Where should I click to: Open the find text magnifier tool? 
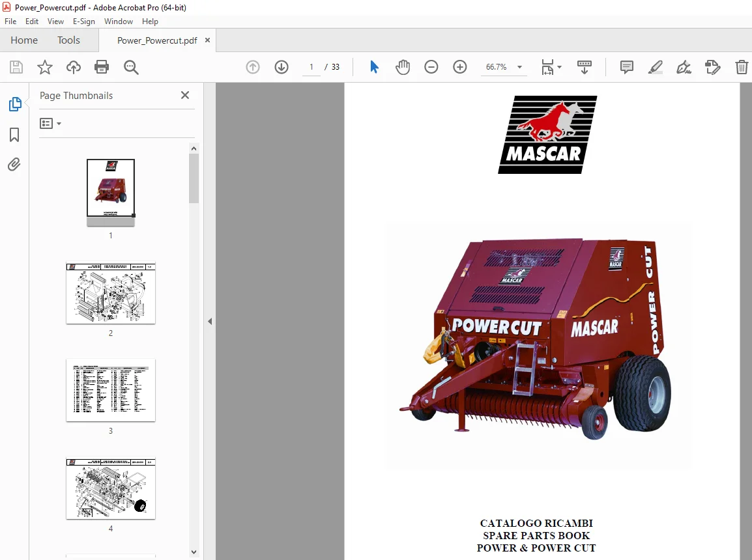[131, 67]
